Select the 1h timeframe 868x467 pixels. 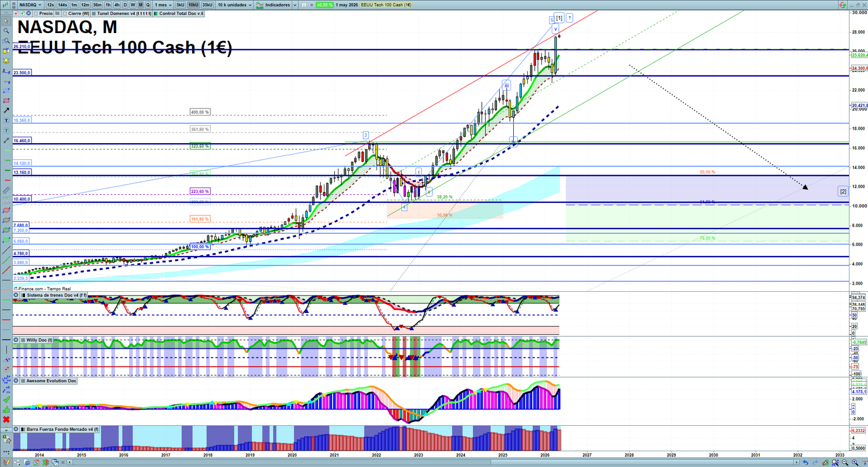pyautogui.click(x=108, y=5)
